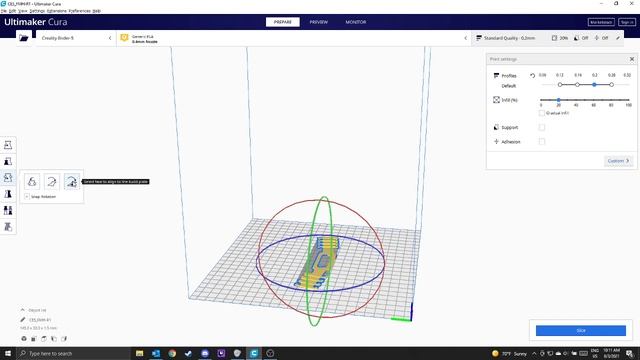The width and height of the screenshot is (640, 360).
Task: Click the support Off summary icon
Action: [x=576, y=38]
